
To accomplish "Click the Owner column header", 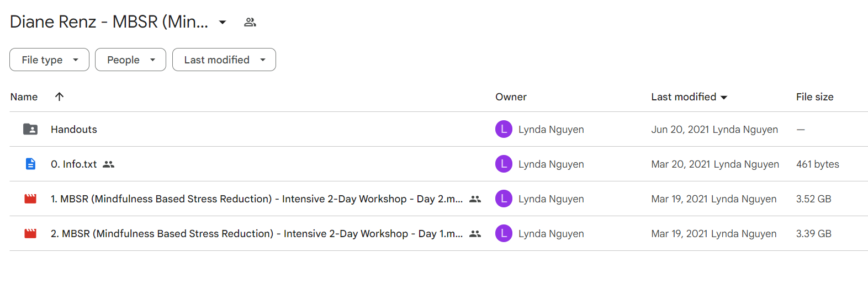I will (511, 97).
